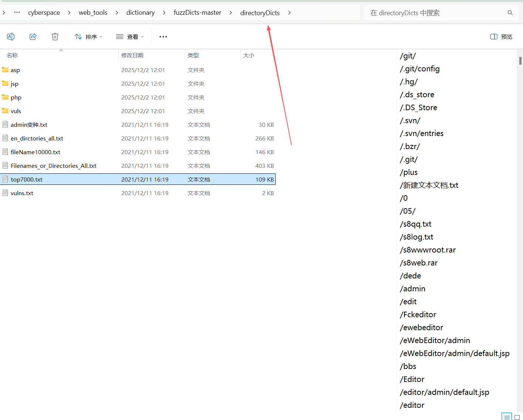The image size is (523, 420).
Task: Click the php folder name
Action: tap(16, 98)
